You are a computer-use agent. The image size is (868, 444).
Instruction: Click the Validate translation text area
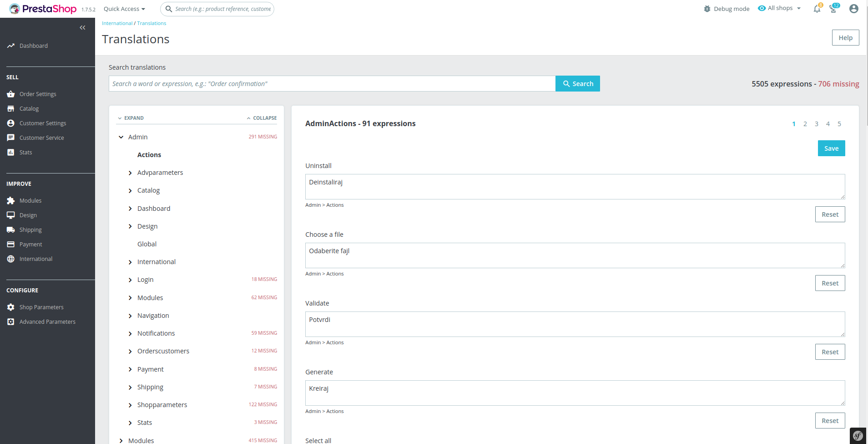pos(575,324)
